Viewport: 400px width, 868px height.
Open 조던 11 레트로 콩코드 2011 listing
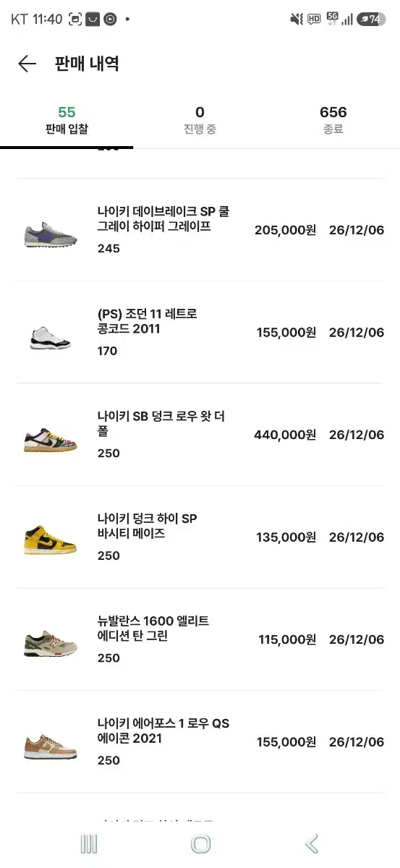200,333
